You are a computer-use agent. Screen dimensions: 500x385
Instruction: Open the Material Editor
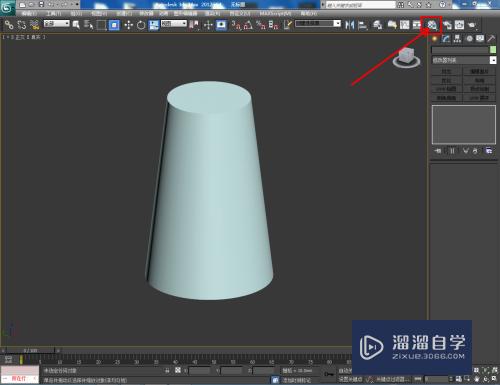[x=431, y=25]
